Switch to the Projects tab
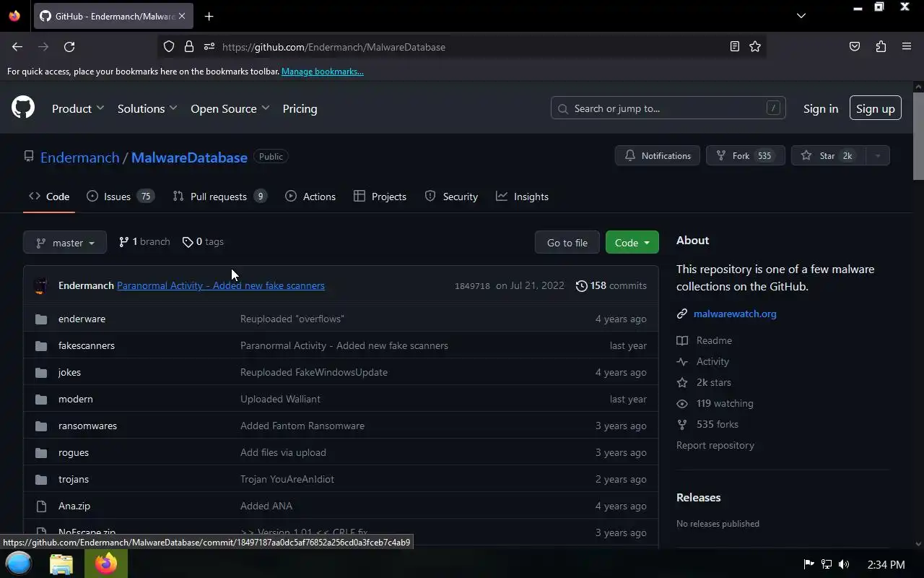Screen dimensions: 924x578 pyautogui.click(x=380, y=197)
